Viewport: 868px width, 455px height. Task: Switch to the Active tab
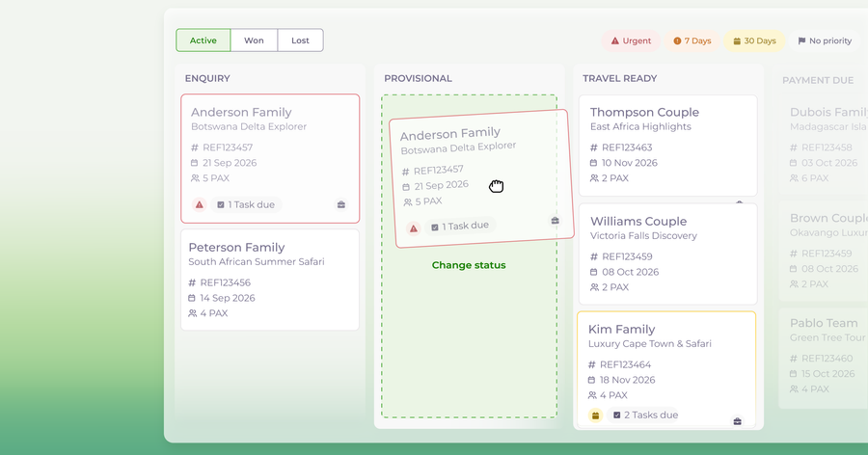(x=203, y=40)
